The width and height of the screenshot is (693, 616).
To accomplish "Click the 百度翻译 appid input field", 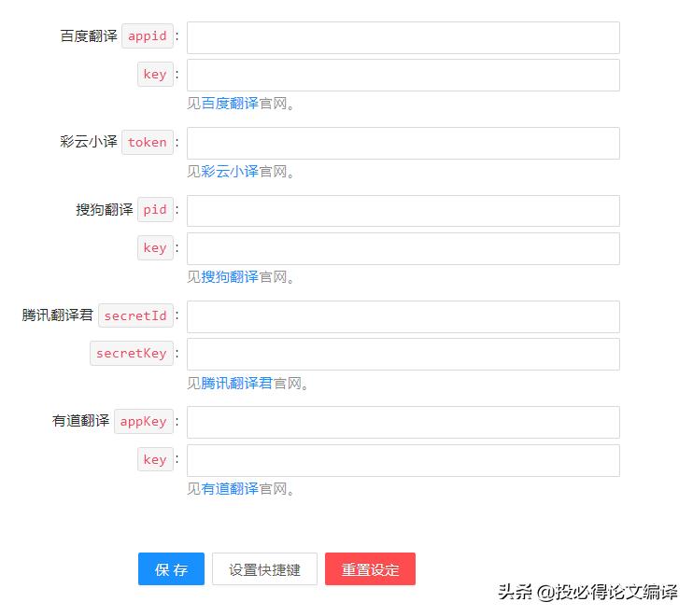I will pos(403,37).
